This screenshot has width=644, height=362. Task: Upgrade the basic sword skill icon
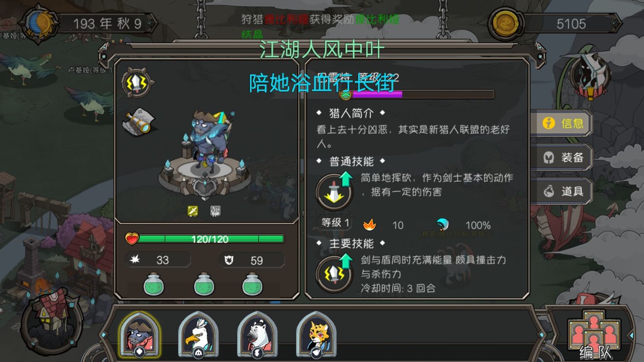click(334, 191)
